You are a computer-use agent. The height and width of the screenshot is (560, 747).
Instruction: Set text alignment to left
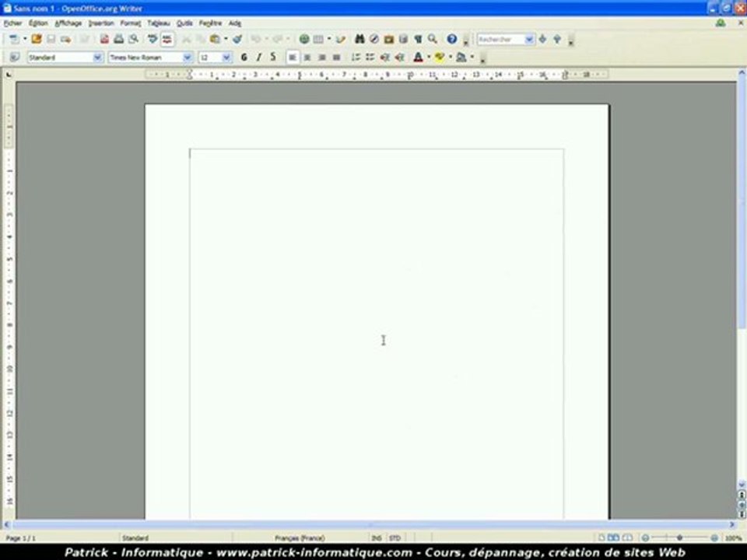tap(293, 58)
